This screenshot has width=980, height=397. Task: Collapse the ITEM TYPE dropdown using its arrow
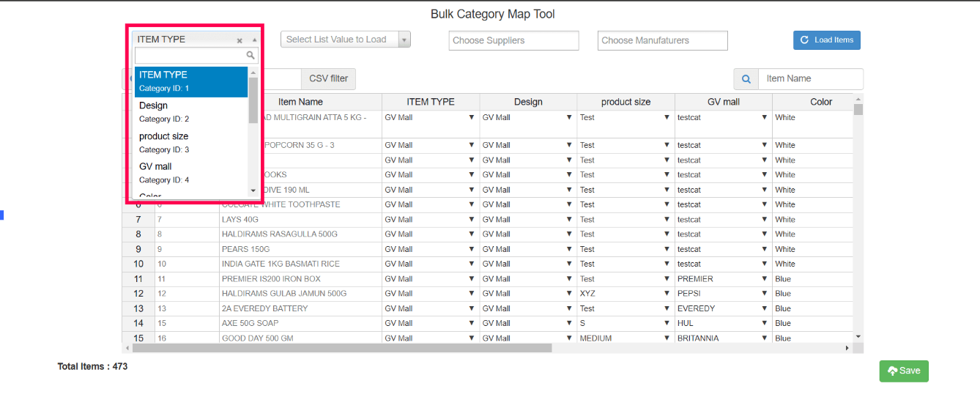tap(254, 40)
